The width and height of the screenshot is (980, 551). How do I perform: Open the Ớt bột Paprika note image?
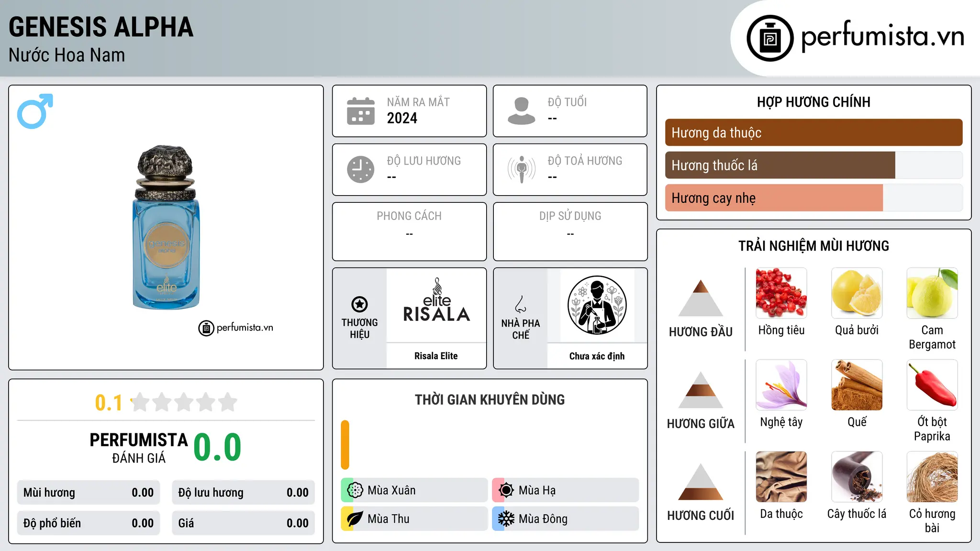(932, 385)
